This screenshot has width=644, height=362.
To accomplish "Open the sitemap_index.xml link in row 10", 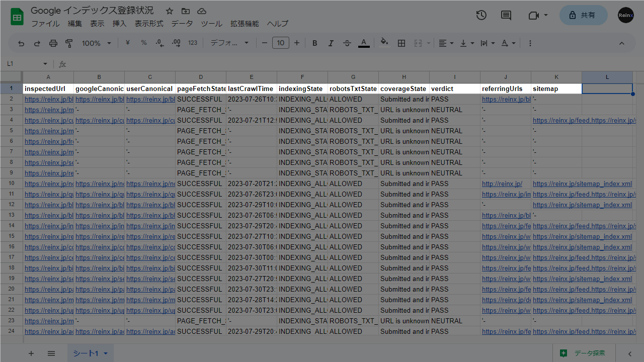I will tap(582, 184).
